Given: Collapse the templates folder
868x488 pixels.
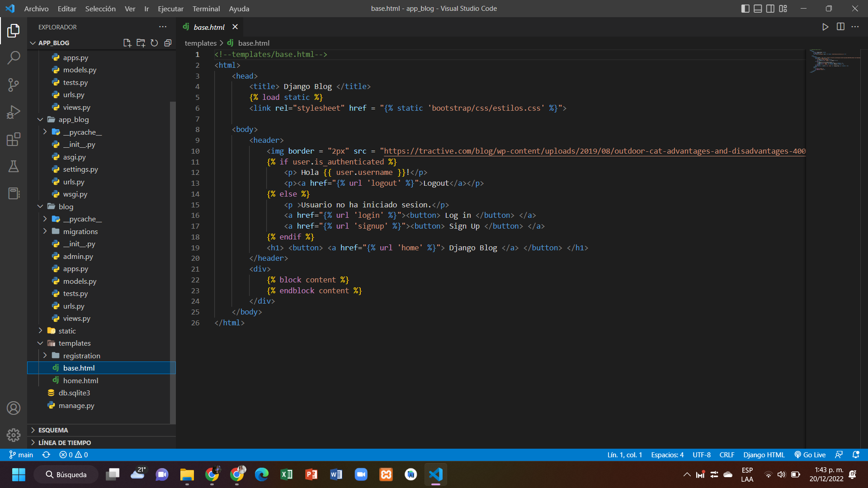Looking at the screenshot, I should pyautogui.click(x=40, y=343).
